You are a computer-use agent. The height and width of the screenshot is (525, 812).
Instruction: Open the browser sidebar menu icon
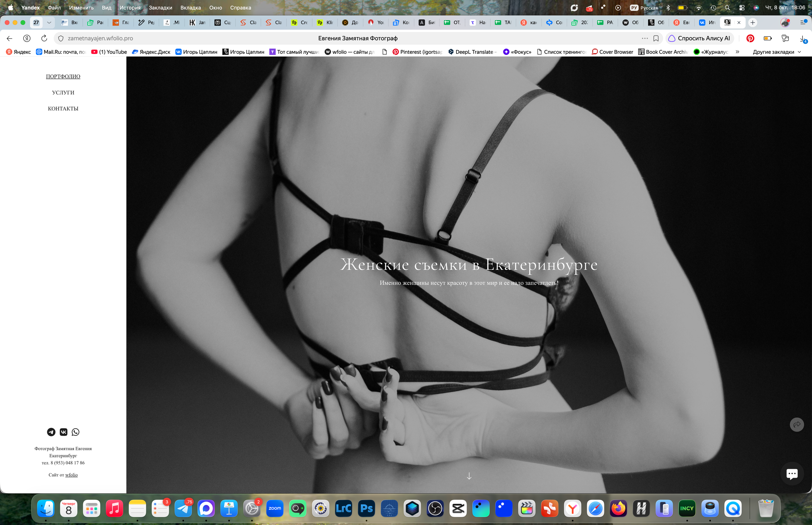tap(803, 22)
